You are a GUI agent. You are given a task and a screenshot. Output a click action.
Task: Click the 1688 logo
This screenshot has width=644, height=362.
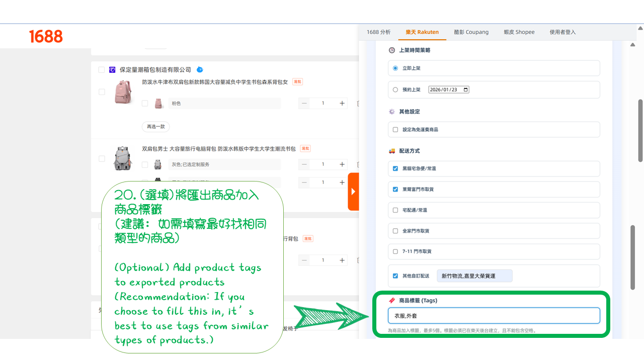point(46,36)
